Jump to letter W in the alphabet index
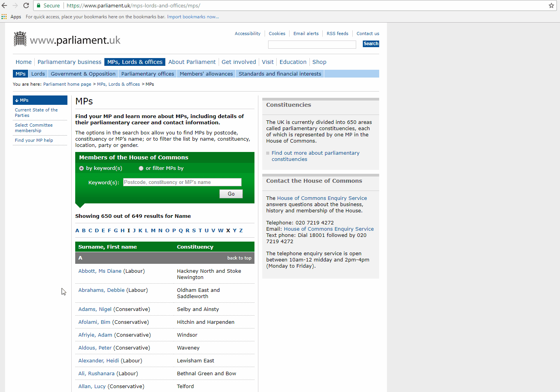The image size is (560, 392). pos(221,231)
